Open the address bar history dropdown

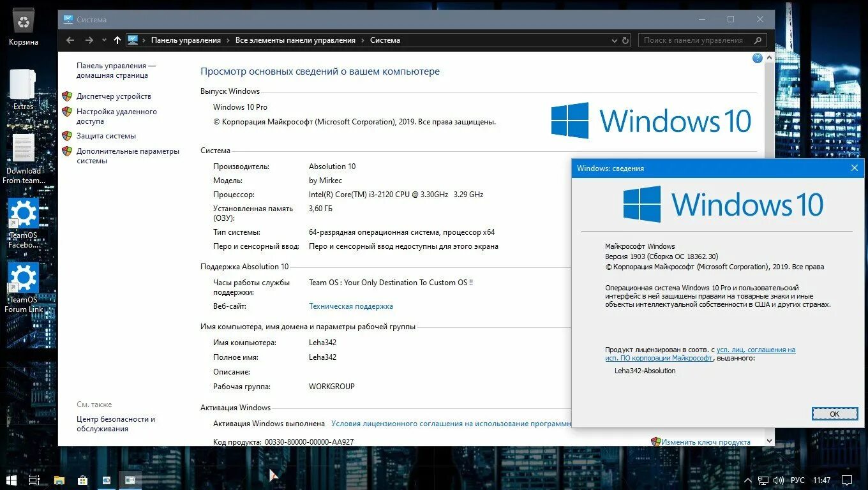click(x=614, y=40)
